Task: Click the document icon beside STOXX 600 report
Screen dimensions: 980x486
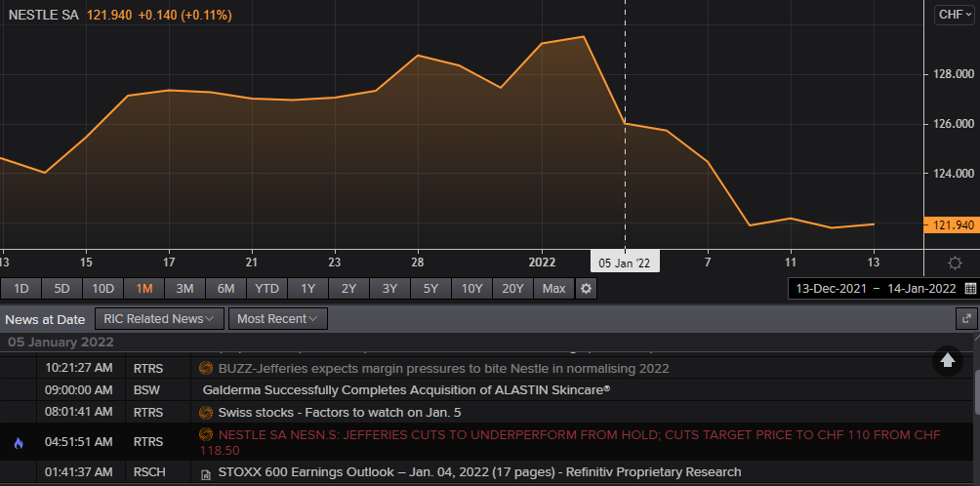Action: 206,473
